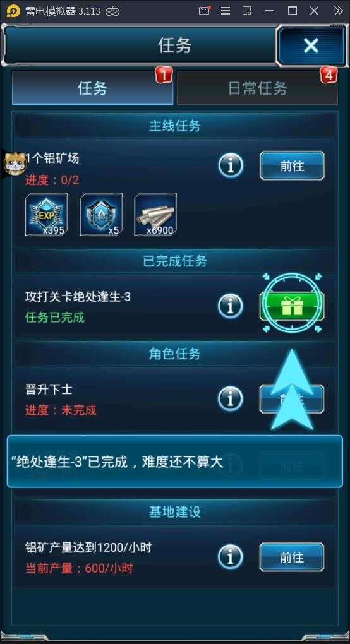Select the 任务 tab

coord(92,88)
